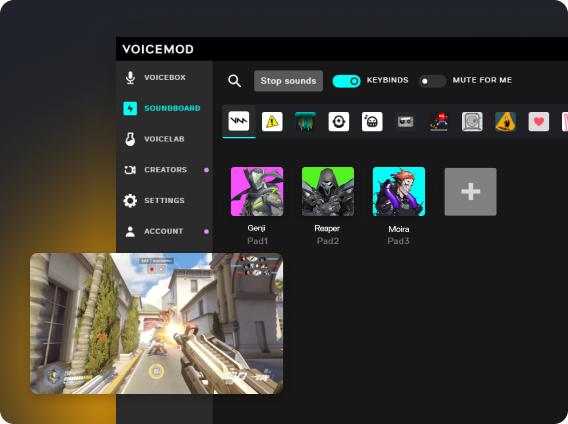Disable the Keybinds toggle

click(x=347, y=81)
